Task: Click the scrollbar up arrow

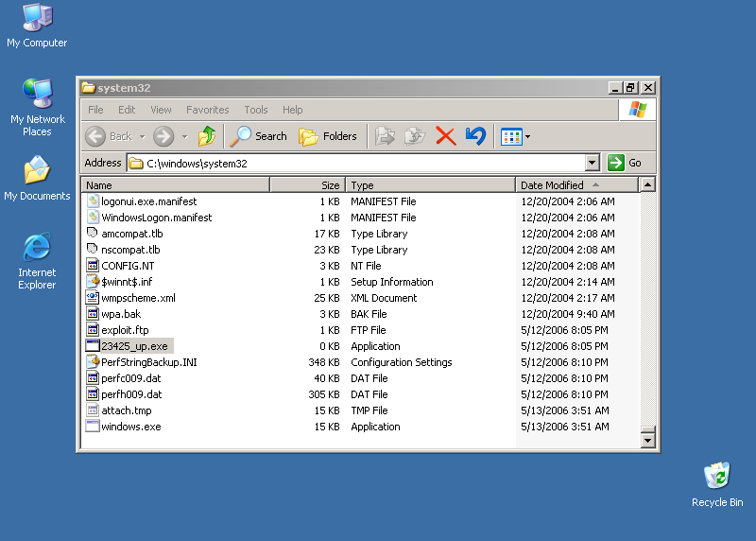Action: pyautogui.click(x=647, y=184)
